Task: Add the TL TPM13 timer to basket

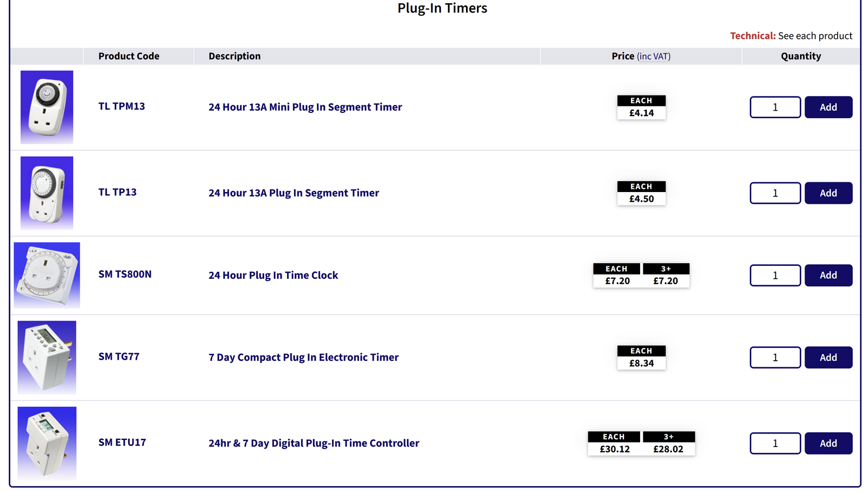Action: 828,107
